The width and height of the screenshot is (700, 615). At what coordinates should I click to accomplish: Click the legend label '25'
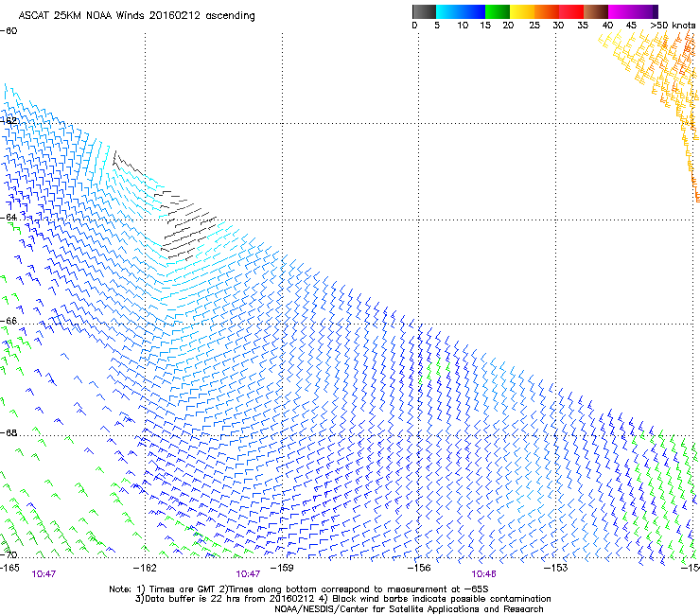(x=534, y=25)
